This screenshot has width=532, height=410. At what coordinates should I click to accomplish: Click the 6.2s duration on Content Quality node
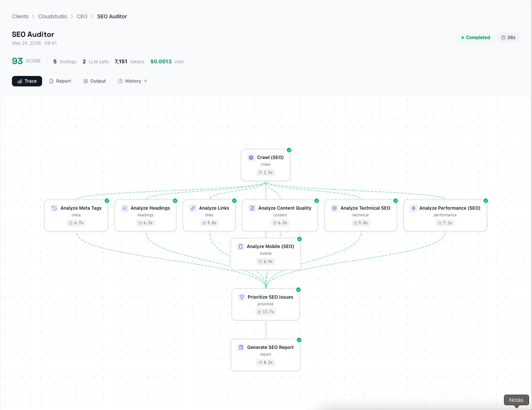280,223
